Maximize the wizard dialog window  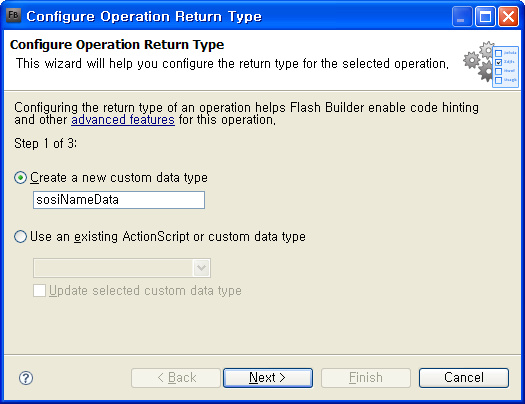[485, 16]
